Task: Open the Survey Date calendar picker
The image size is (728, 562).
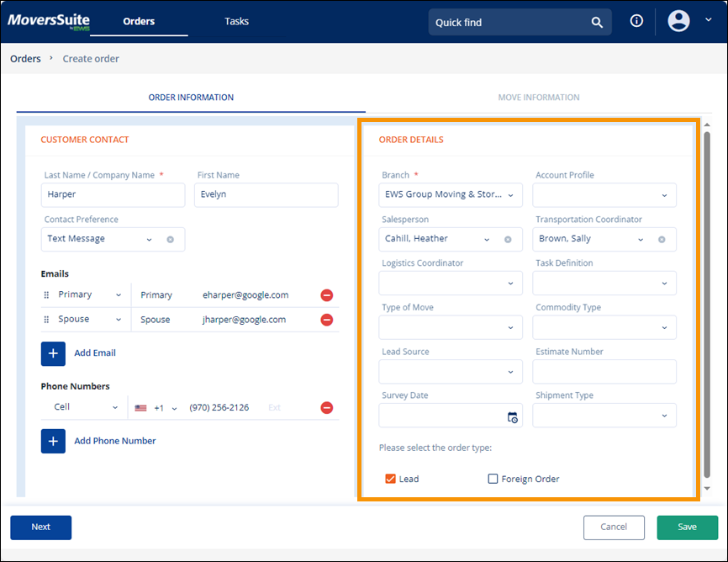Action: tap(513, 417)
